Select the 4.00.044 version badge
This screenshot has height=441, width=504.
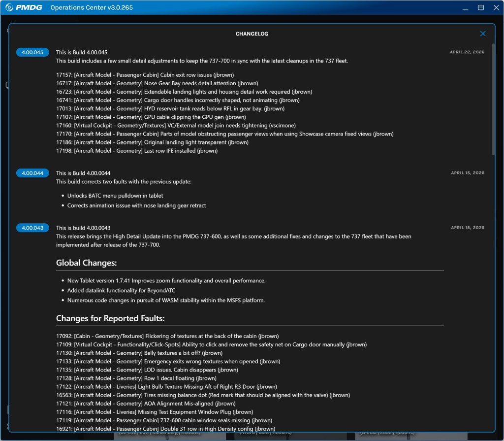[32, 173]
